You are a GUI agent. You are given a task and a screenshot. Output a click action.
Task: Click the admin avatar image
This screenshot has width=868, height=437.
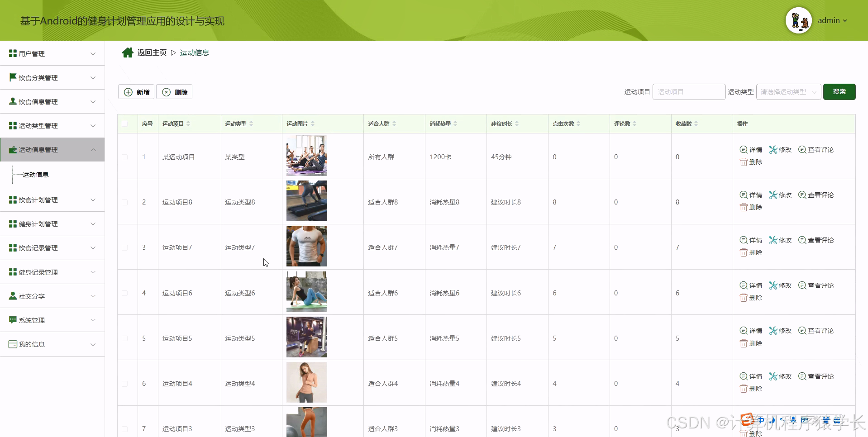click(799, 20)
